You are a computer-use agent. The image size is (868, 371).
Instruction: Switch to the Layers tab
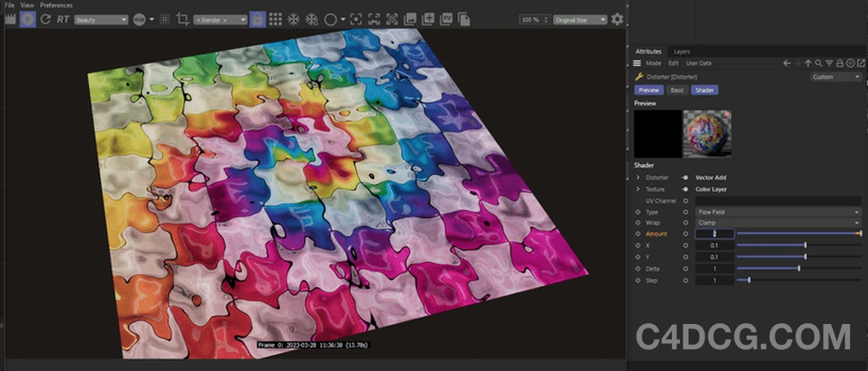pyautogui.click(x=681, y=52)
